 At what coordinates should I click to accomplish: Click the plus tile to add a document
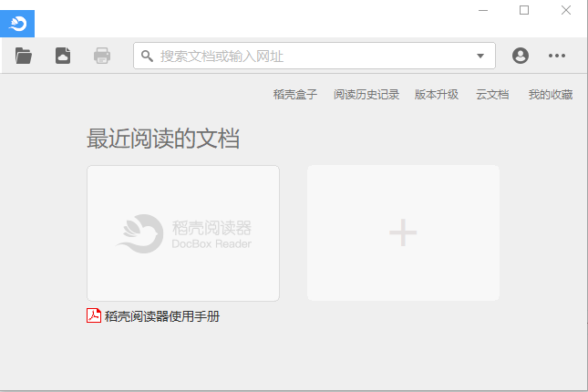(403, 233)
